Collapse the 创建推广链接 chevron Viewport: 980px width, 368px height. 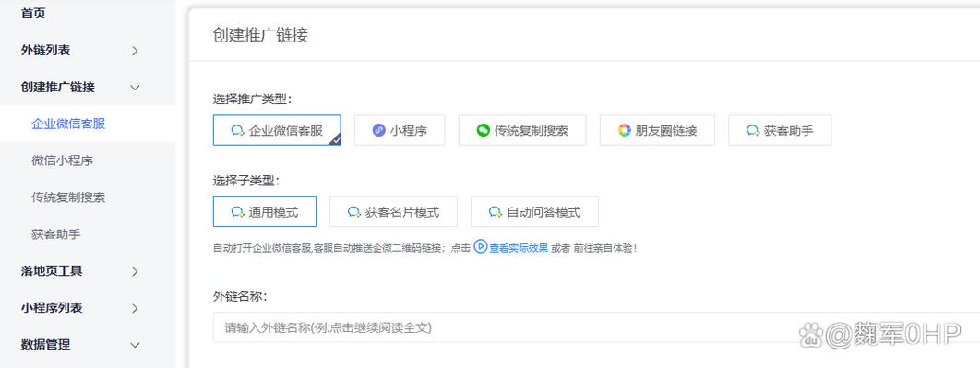coord(135,88)
